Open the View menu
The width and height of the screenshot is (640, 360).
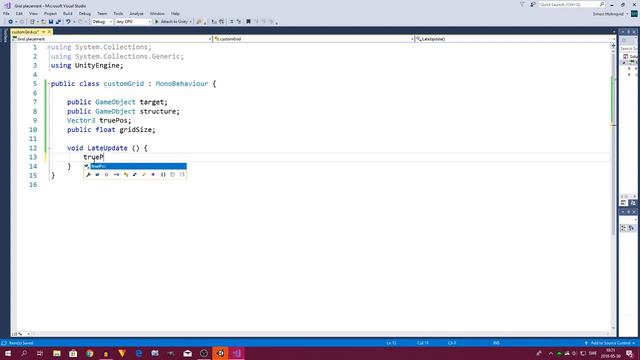(33, 13)
